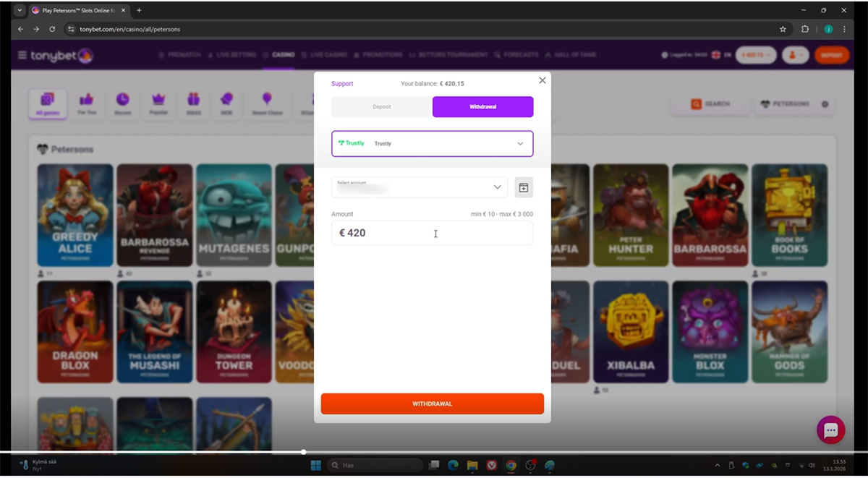Open the browser Extensions puzzle icon

pyautogui.click(x=805, y=29)
